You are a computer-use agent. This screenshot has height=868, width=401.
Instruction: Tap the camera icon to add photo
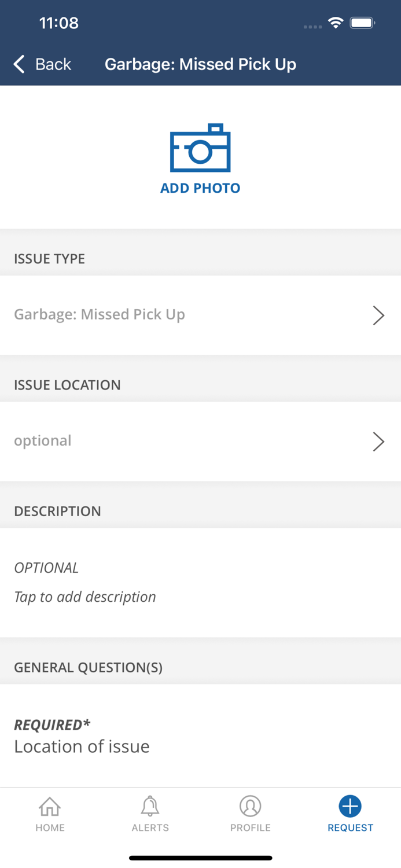point(200,148)
